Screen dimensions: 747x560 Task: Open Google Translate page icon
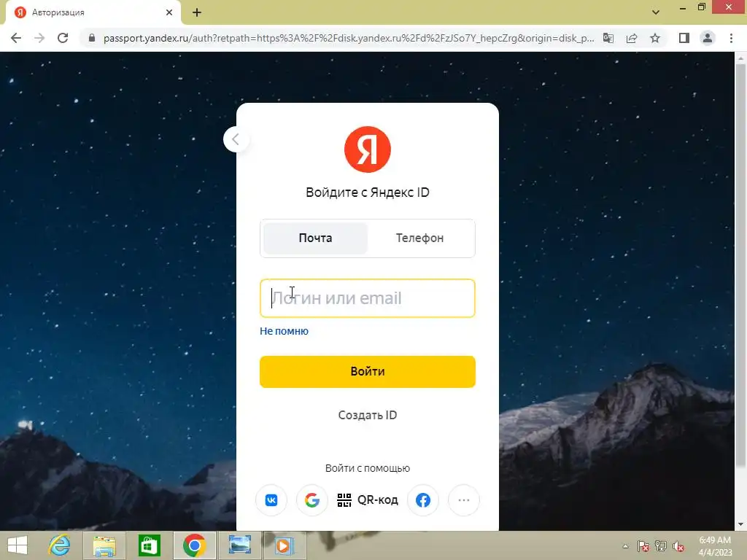(608, 38)
